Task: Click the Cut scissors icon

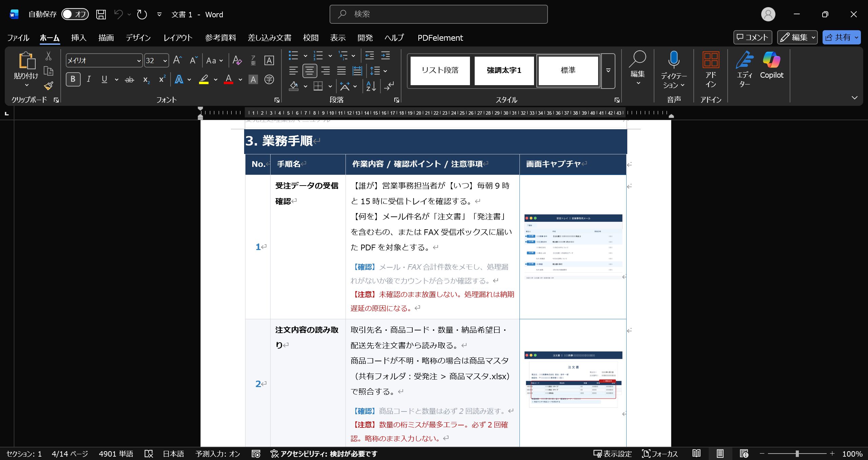Action: pyautogui.click(x=48, y=56)
